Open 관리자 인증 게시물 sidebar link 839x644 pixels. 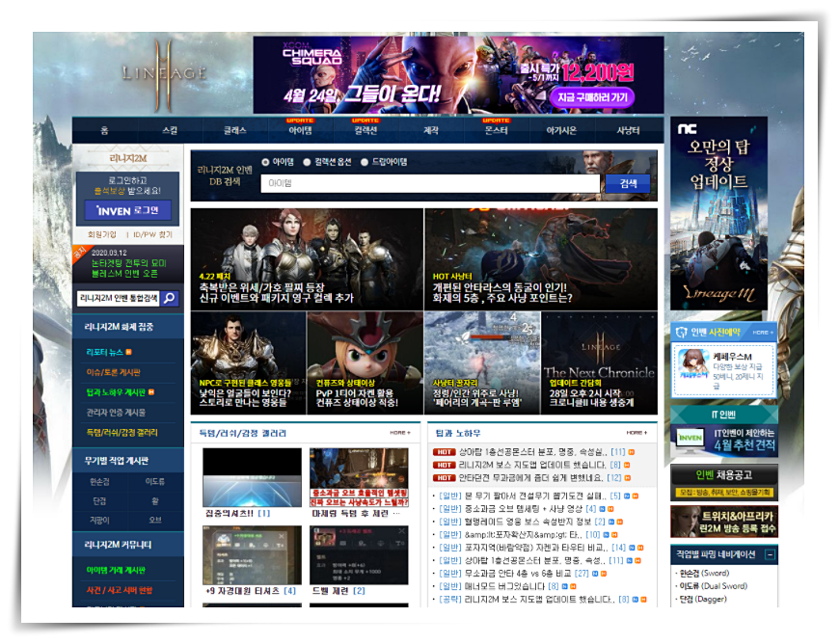tap(116, 413)
